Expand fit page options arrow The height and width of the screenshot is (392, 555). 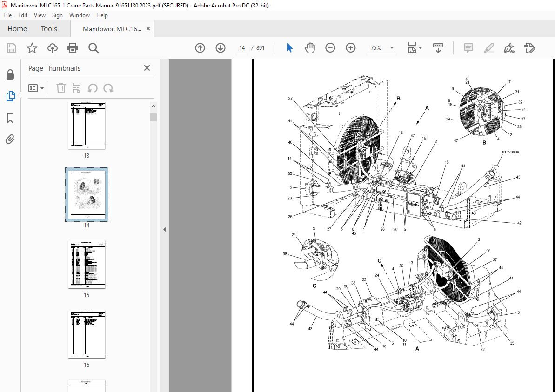[420, 48]
